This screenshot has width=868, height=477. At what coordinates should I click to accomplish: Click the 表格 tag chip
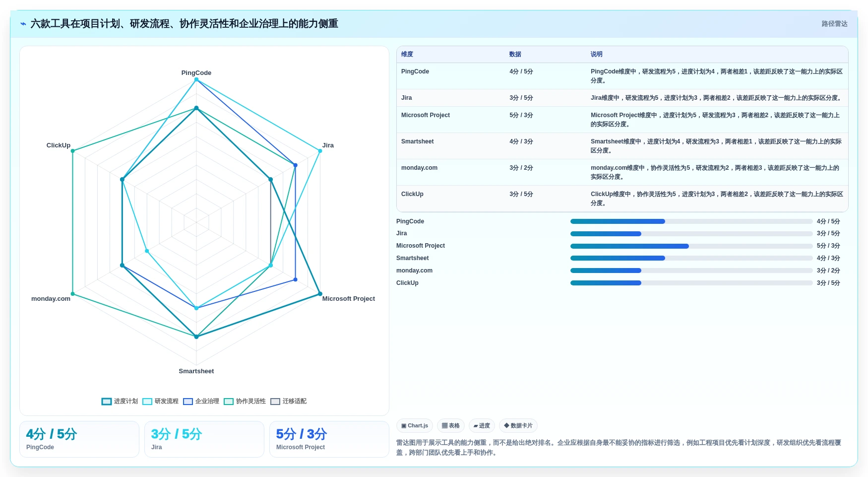coord(450,425)
